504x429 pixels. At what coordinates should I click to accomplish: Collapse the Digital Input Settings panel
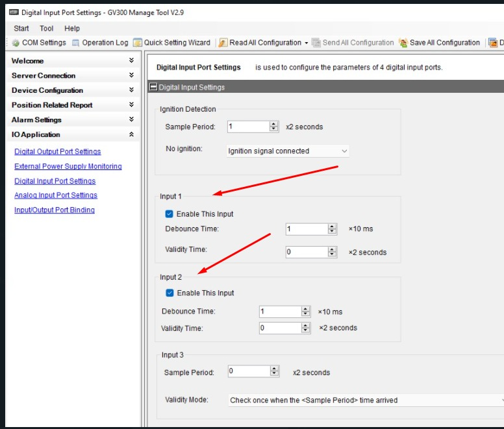(153, 87)
